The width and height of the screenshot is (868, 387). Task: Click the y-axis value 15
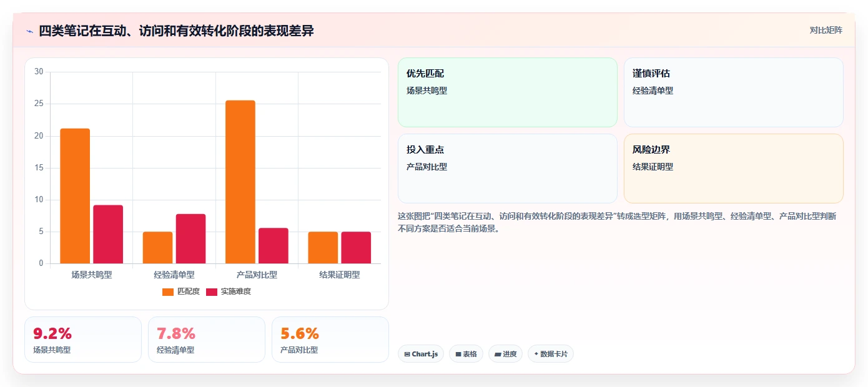[x=39, y=168]
